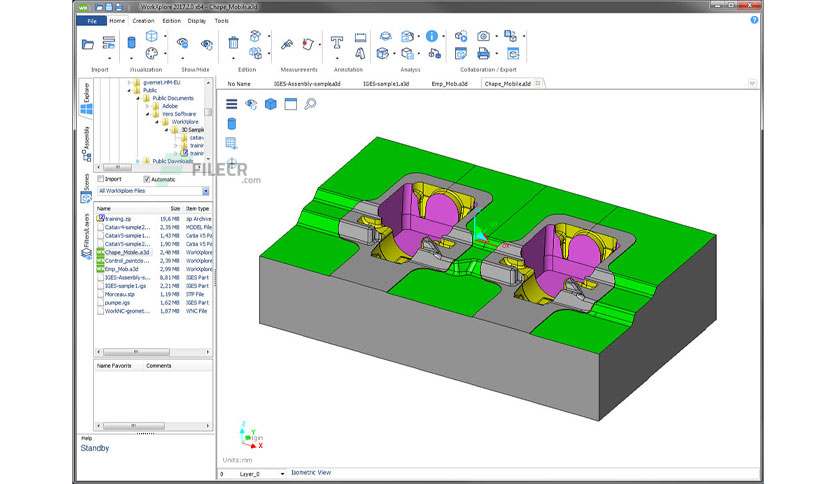
Task: Expand the Adobe folder node
Action: (x=148, y=106)
